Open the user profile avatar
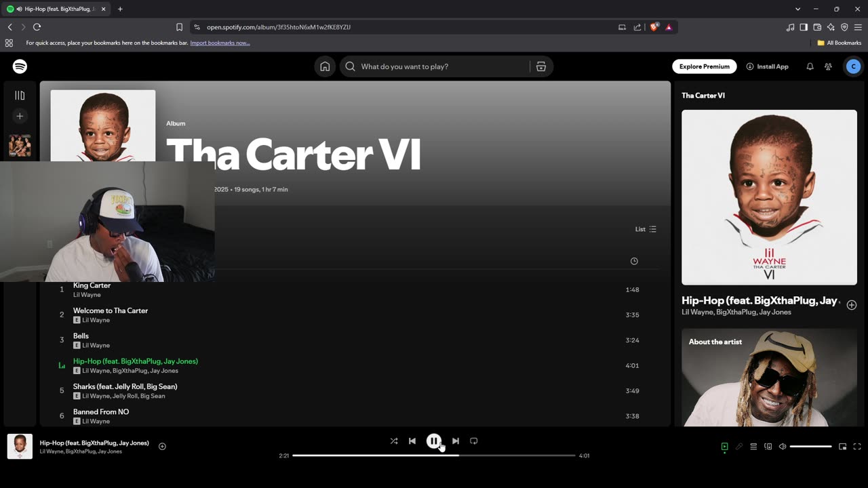This screenshot has height=488, width=868. pos(853,66)
